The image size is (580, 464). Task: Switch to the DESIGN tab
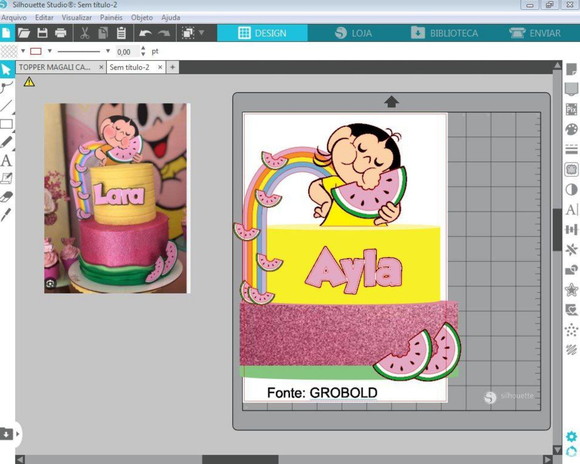pos(262,33)
